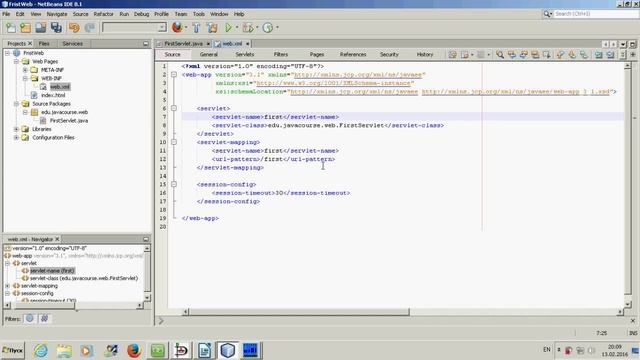Select index.html in the Projects tree
The image size is (640, 360).
53,95
